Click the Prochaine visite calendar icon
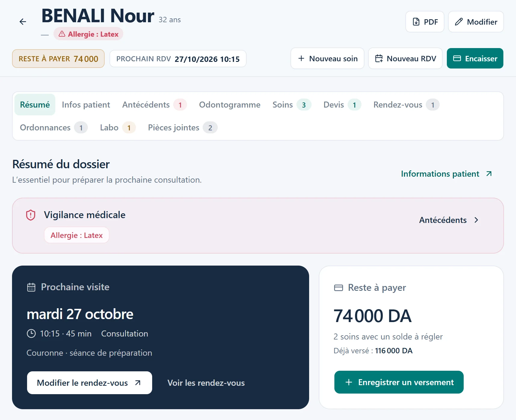Viewport: 516px width, 420px height. pos(31,287)
